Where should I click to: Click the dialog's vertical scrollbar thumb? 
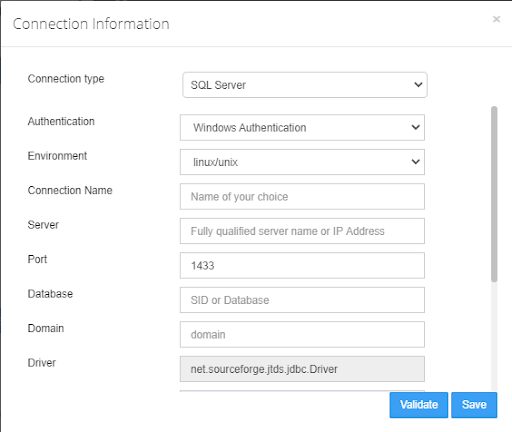point(494,194)
